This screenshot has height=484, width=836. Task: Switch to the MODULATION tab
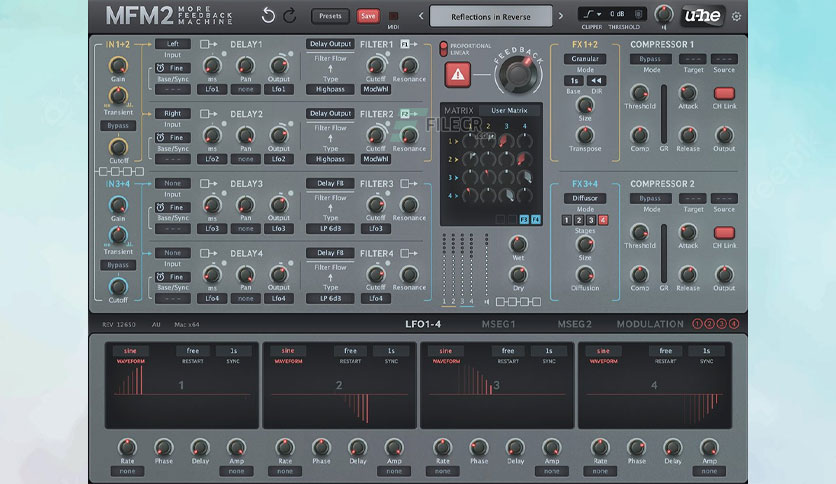click(x=650, y=324)
